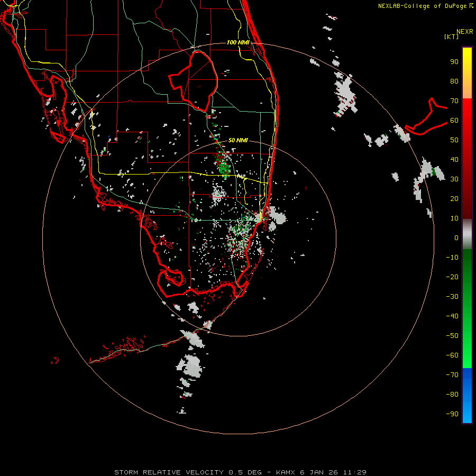Click the -20 tick label on the velocity scale

452,277
